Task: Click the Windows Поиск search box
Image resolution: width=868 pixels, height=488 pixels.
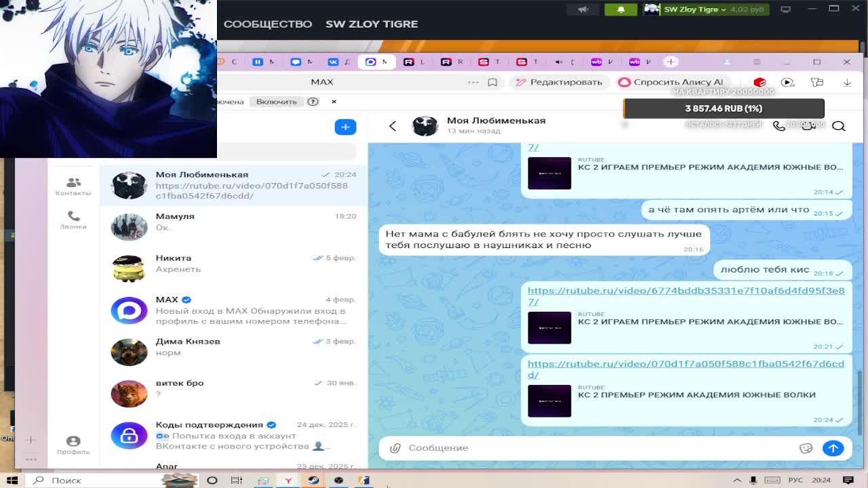Action: [x=95, y=480]
